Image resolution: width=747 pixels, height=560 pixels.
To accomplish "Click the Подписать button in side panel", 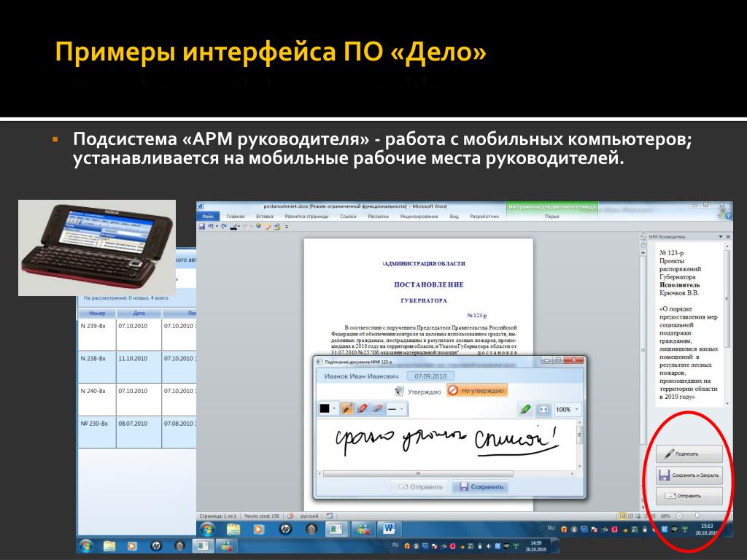I will (689, 454).
